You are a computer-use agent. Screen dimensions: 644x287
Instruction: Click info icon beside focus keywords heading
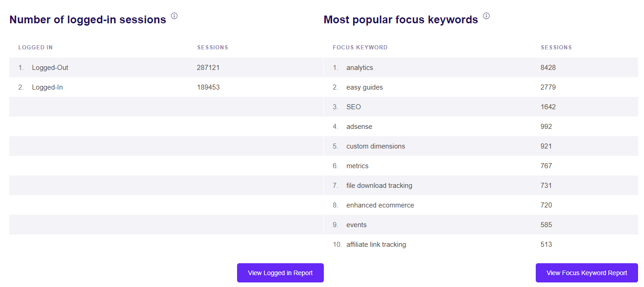click(486, 16)
